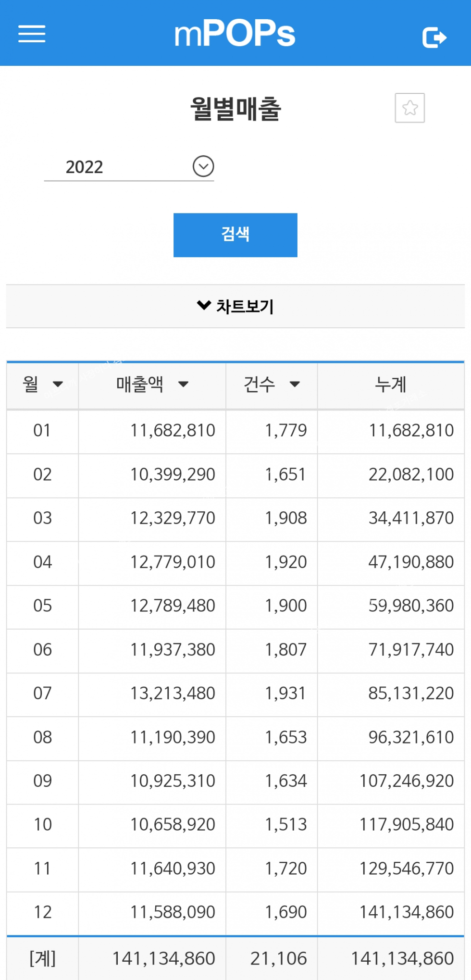Viewport: 471px width, 980px height.
Task: Click the 12,789,480 sales amount cell
Action: click(x=173, y=606)
